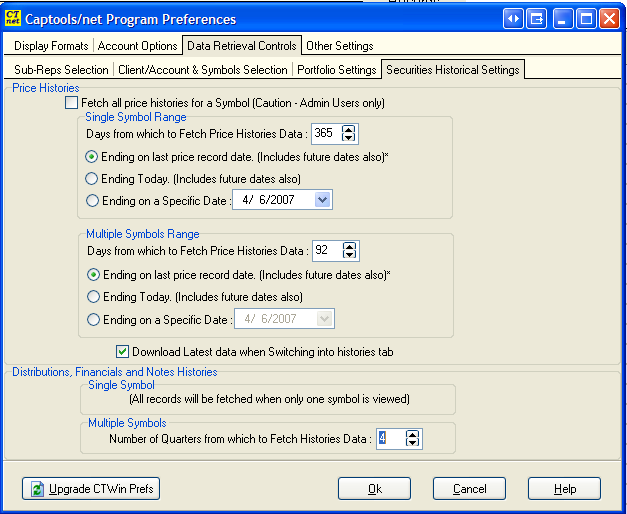Decrease Multiple Symbols days value of 92

[x=349, y=254]
